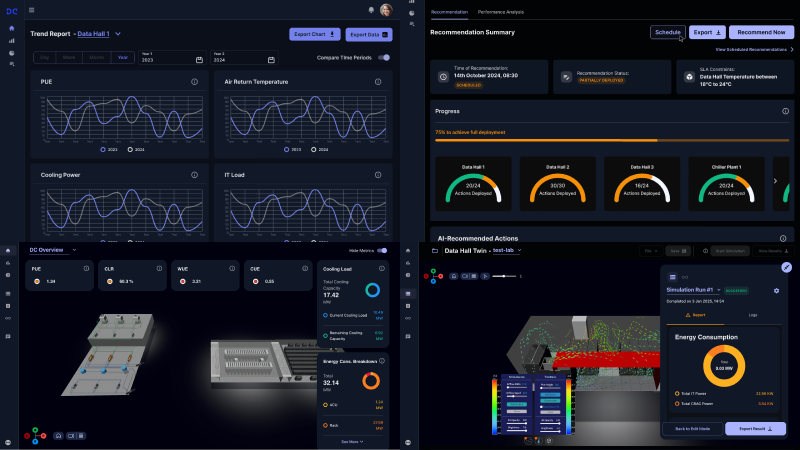Show Air Return Temperature info icon
Viewport: 800px width, 450px height.
pyautogui.click(x=378, y=82)
